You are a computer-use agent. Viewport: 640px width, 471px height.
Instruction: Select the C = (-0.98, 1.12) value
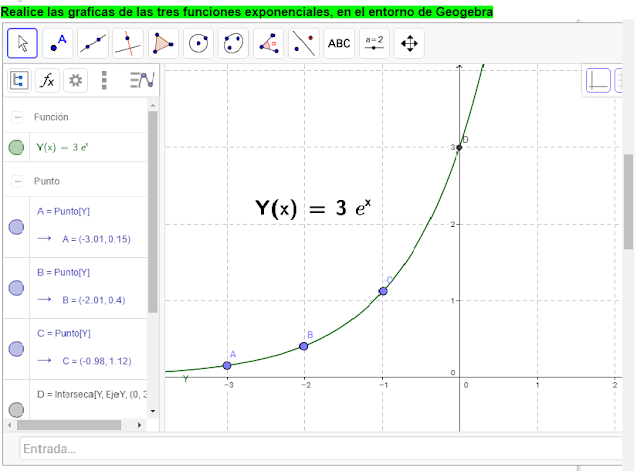pos(97,361)
